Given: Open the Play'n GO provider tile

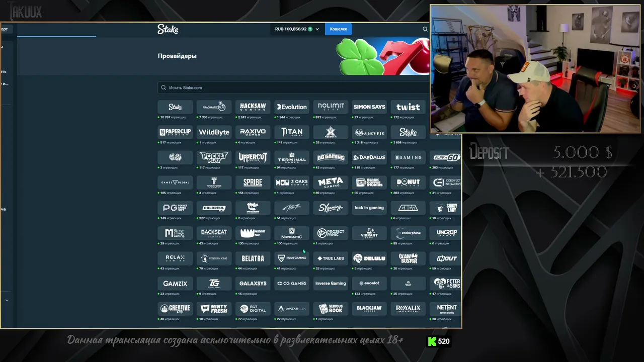Looking at the screenshot, I should (446, 157).
